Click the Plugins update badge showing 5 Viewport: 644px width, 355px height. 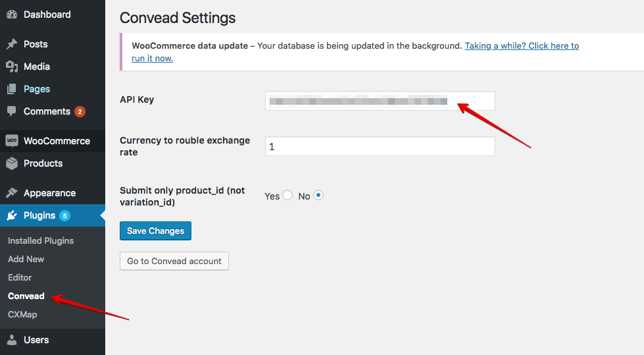[64, 215]
